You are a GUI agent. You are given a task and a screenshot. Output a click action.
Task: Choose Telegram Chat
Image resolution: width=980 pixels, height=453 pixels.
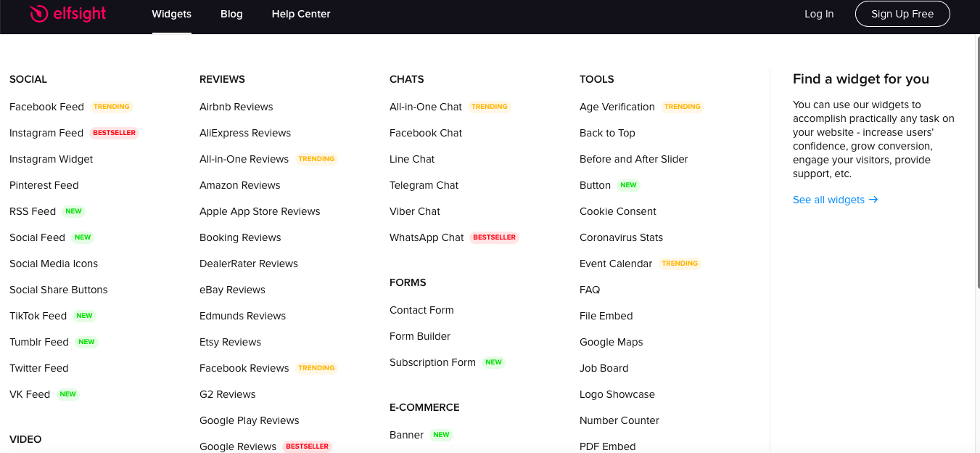pyautogui.click(x=424, y=185)
